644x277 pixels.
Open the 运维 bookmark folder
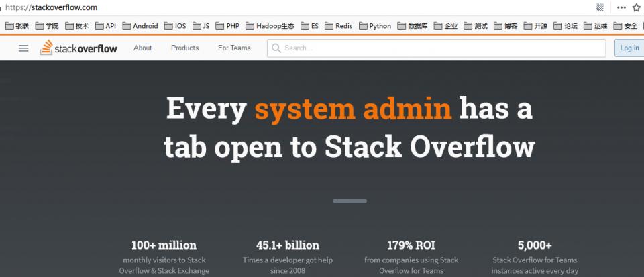(596, 26)
